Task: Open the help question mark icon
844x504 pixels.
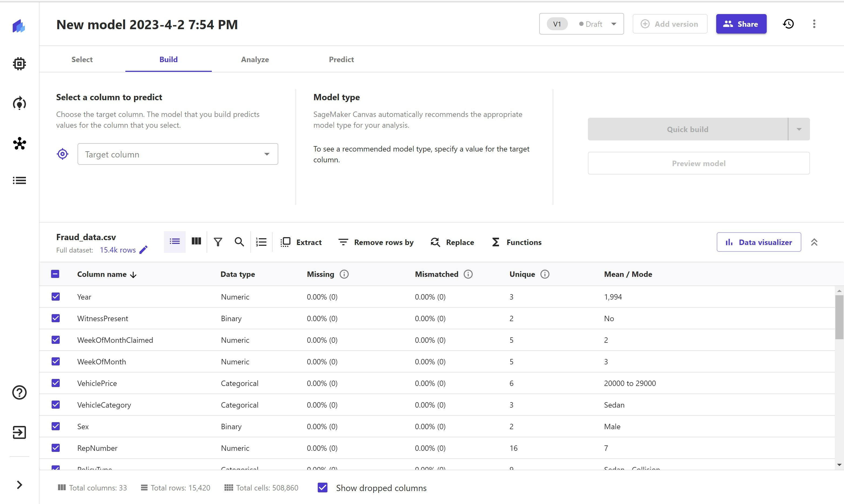Action: (19, 392)
